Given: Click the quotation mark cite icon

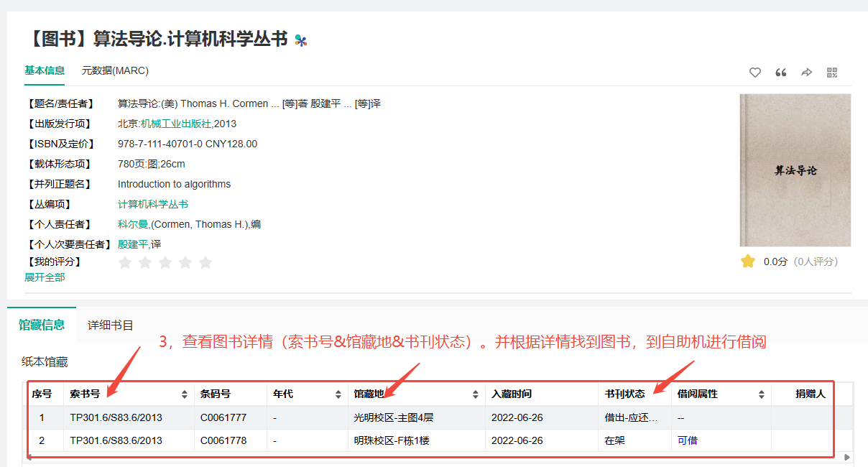Looking at the screenshot, I should (780, 73).
